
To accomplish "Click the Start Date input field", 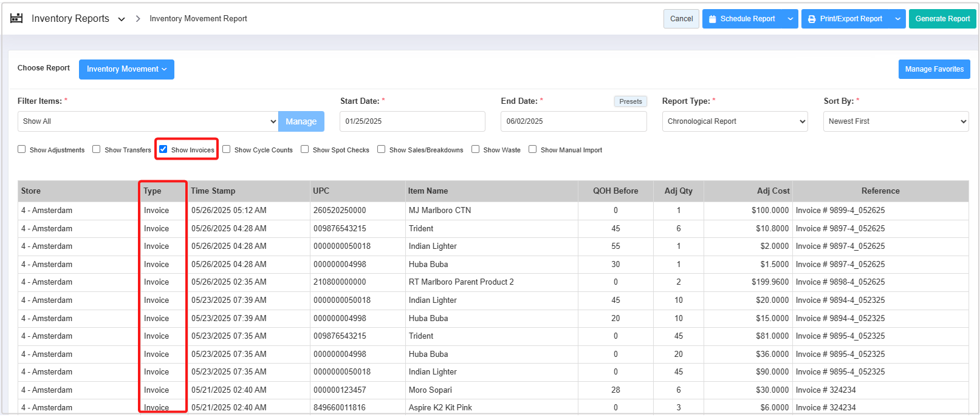I will point(412,121).
